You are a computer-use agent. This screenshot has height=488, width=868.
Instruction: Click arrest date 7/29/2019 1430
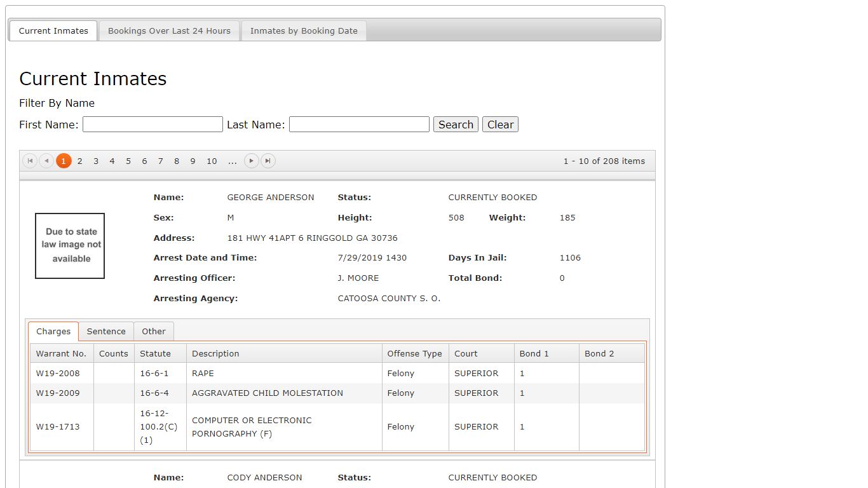(372, 258)
